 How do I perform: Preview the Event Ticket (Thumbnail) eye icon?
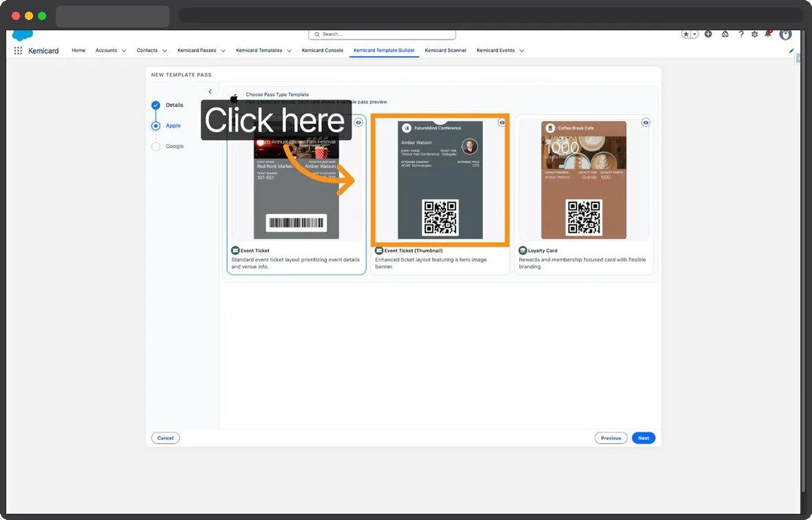coord(501,123)
